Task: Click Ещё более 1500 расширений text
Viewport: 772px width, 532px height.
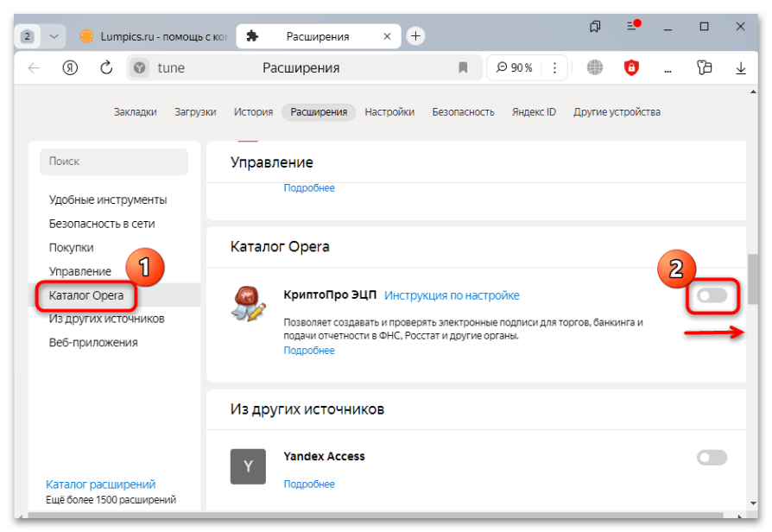Action: pos(111,499)
